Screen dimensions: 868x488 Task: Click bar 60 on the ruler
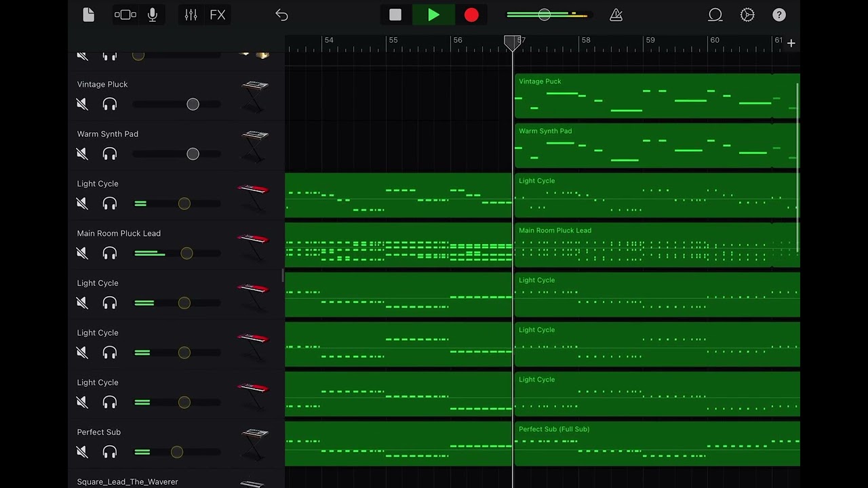pyautogui.click(x=714, y=41)
